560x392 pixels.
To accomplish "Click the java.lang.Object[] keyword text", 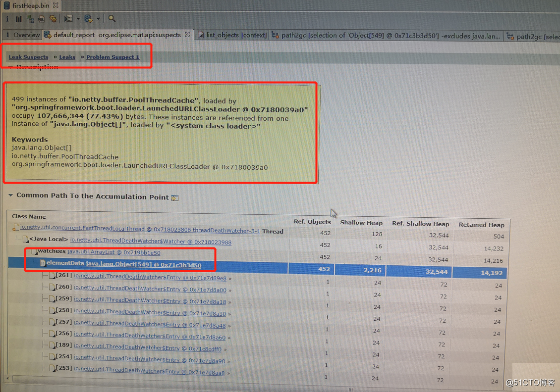I will click(x=42, y=147).
